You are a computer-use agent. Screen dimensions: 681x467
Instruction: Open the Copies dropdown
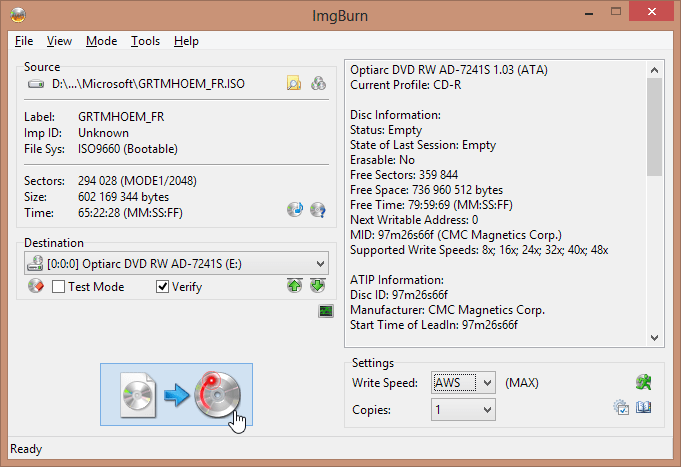463,410
